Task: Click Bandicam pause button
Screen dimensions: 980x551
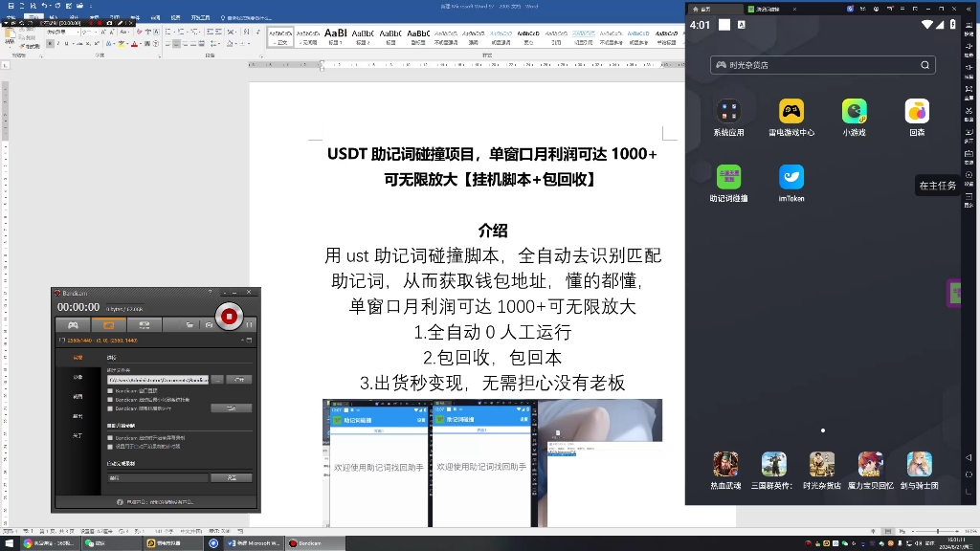Action: click(x=249, y=325)
